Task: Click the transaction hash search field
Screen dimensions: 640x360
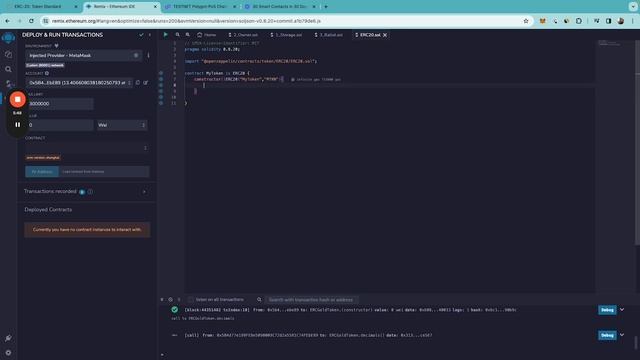Action: pos(312,300)
